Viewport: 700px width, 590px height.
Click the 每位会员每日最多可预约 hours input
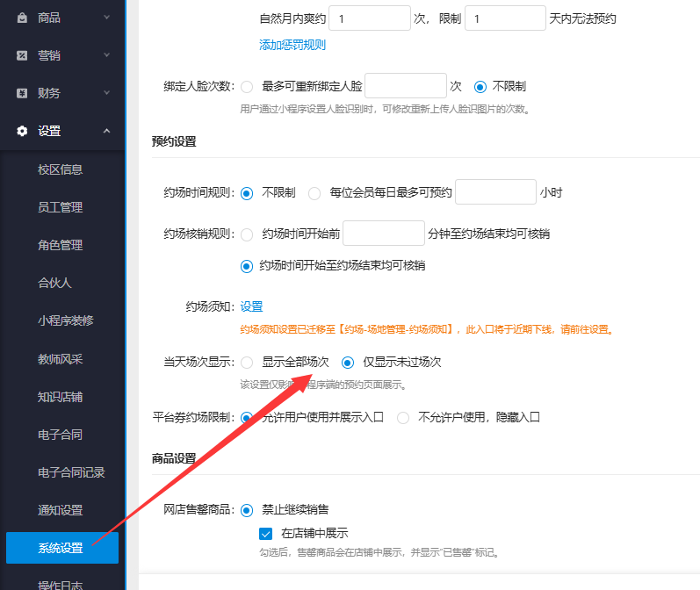click(495, 192)
